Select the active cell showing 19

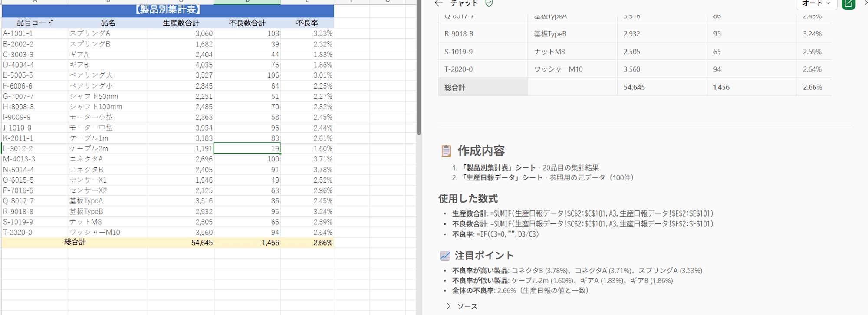(247, 148)
